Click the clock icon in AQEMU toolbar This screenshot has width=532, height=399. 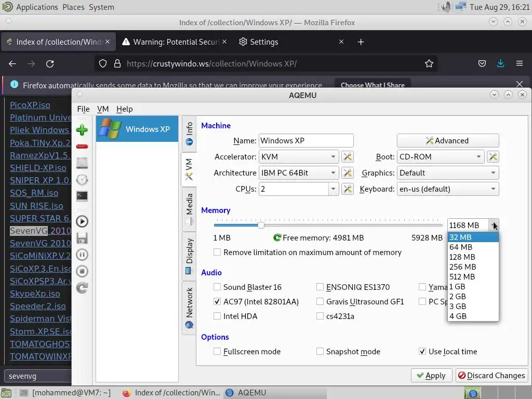(x=82, y=179)
